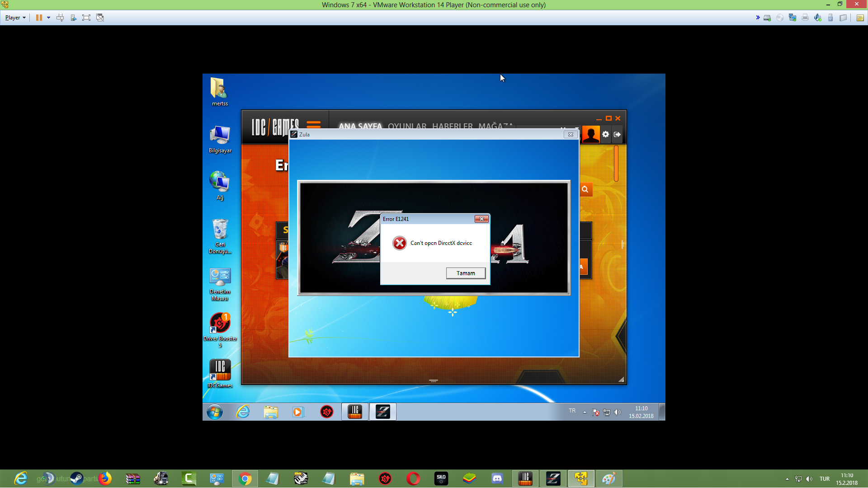This screenshot has width=868, height=488.
Task: Close the Zula launcher window
Action: 571,135
